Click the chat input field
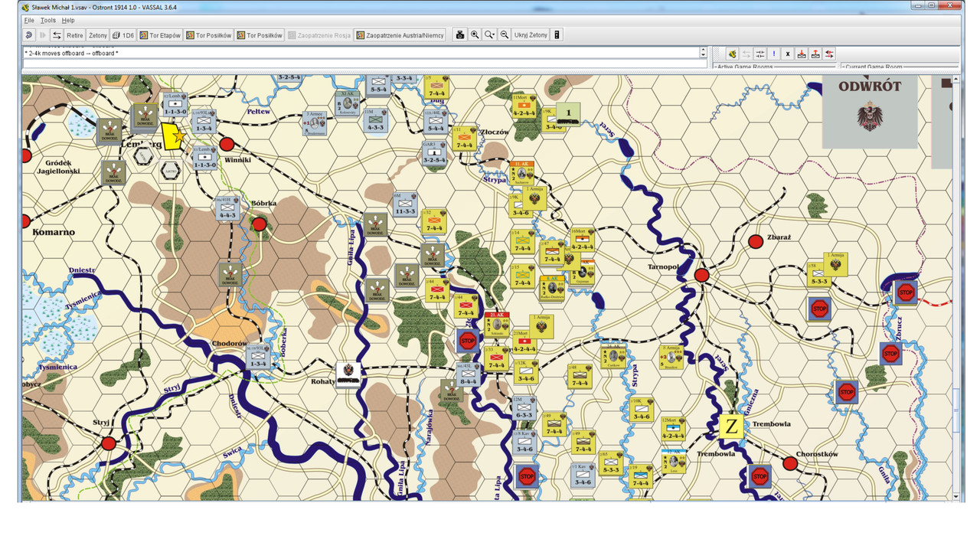 [364, 64]
